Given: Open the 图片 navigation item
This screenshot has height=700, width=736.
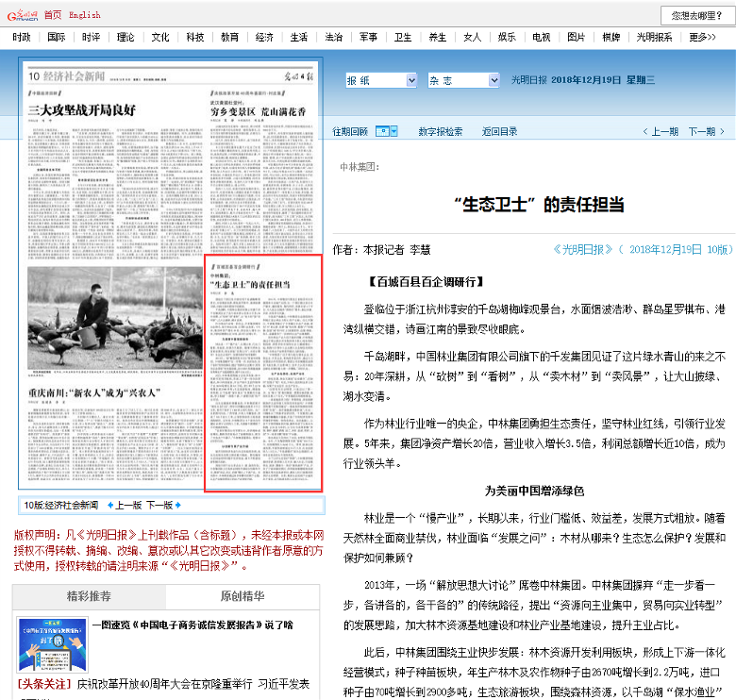Looking at the screenshot, I should pos(576,37).
